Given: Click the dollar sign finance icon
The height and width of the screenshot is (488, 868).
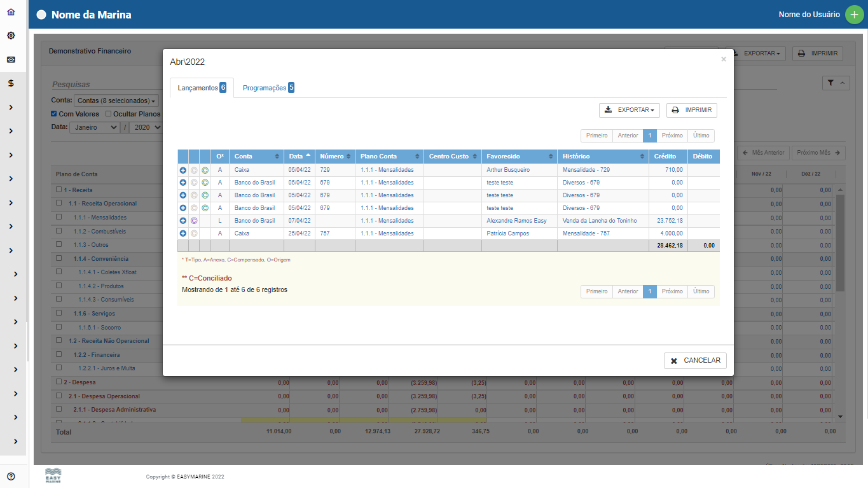Looking at the screenshot, I should click(11, 83).
